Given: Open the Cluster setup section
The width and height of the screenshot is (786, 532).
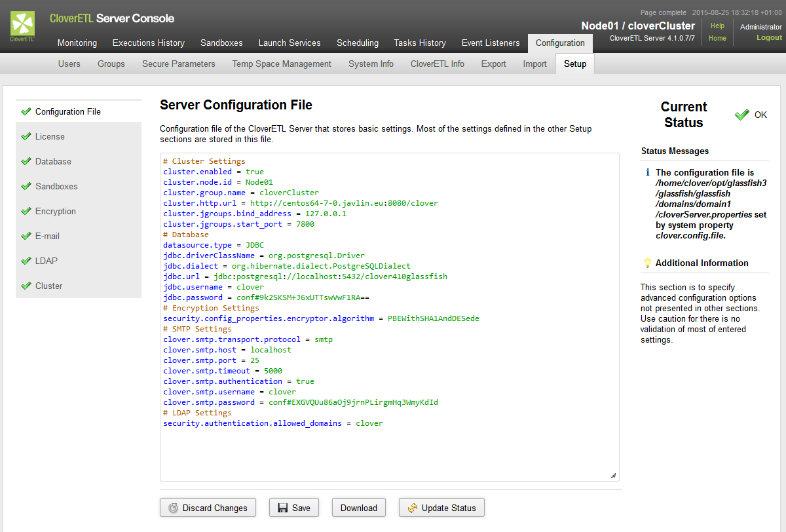Looking at the screenshot, I should tap(49, 286).
